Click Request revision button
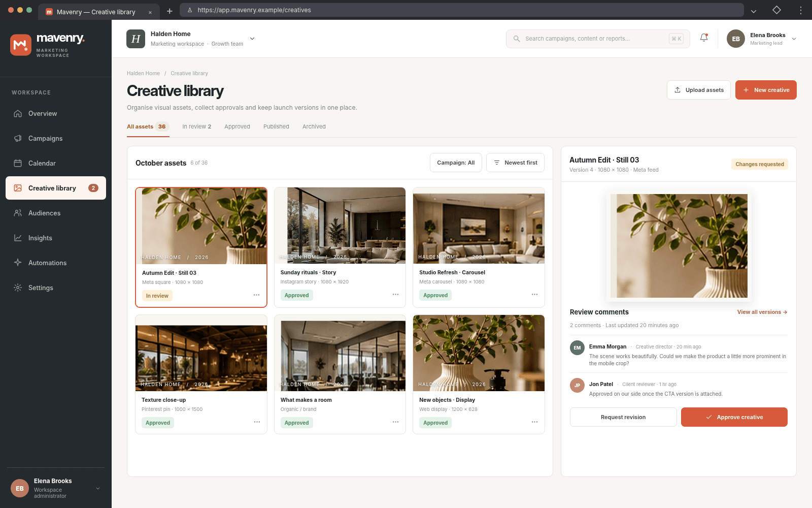 [623, 417]
